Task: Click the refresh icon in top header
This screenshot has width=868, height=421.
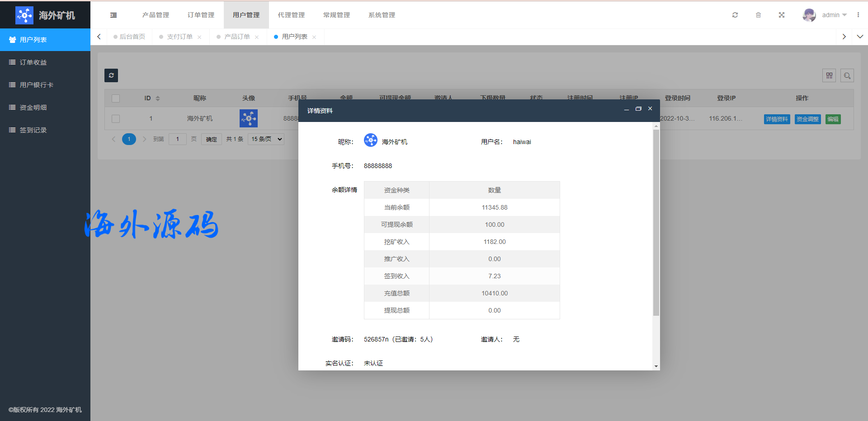Action: [x=735, y=15]
